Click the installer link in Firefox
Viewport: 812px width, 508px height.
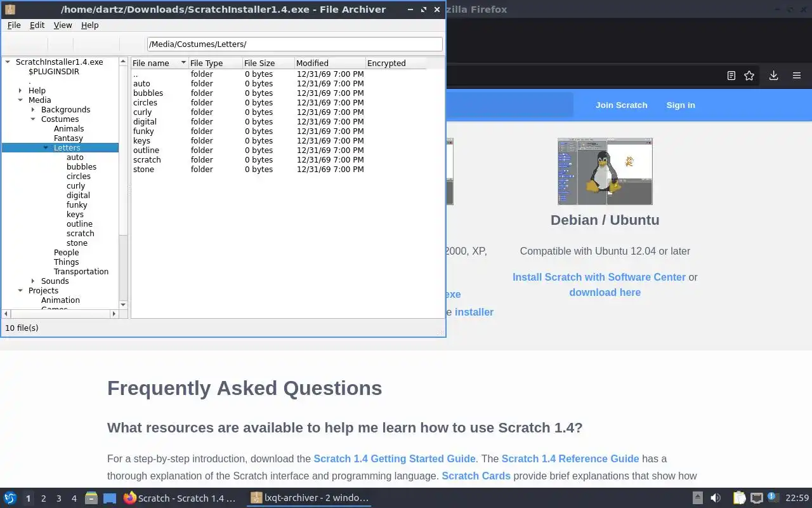[474, 312]
